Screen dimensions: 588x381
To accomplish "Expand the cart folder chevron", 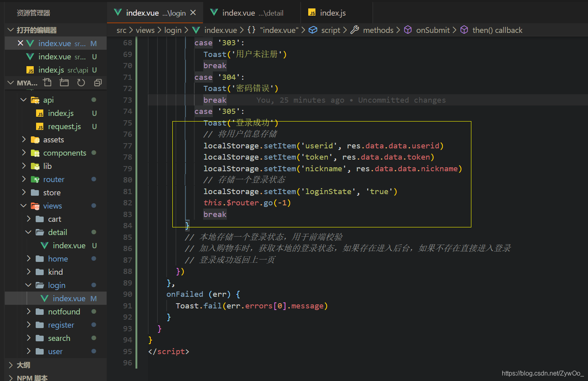I will tap(28, 219).
